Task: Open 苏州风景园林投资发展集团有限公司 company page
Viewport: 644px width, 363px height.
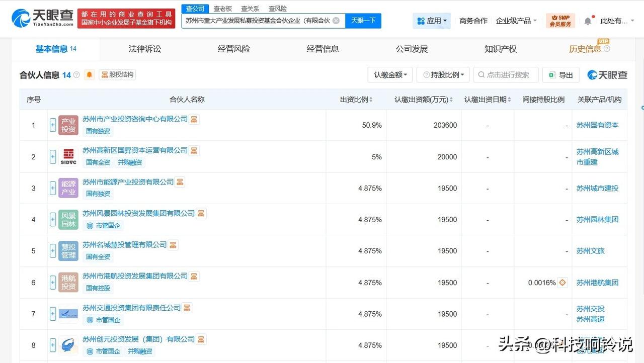Action: pyautogui.click(x=138, y=213)
